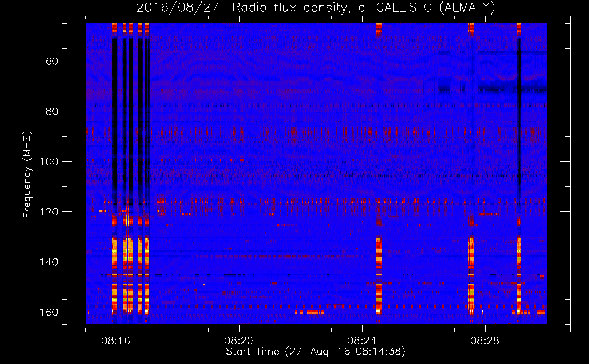Click the date "2016/08/27" in the title
Viewport: 589px width, 364px height.
[177, 8]
